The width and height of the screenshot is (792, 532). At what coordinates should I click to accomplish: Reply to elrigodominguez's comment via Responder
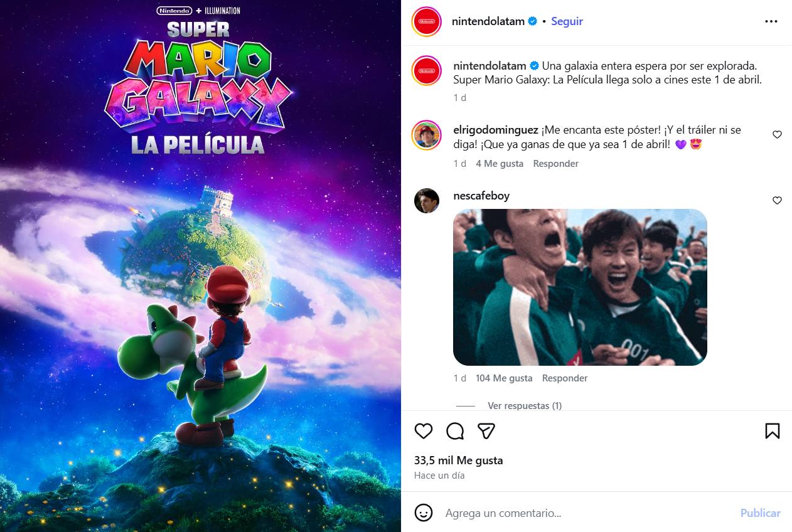(556, 164)
